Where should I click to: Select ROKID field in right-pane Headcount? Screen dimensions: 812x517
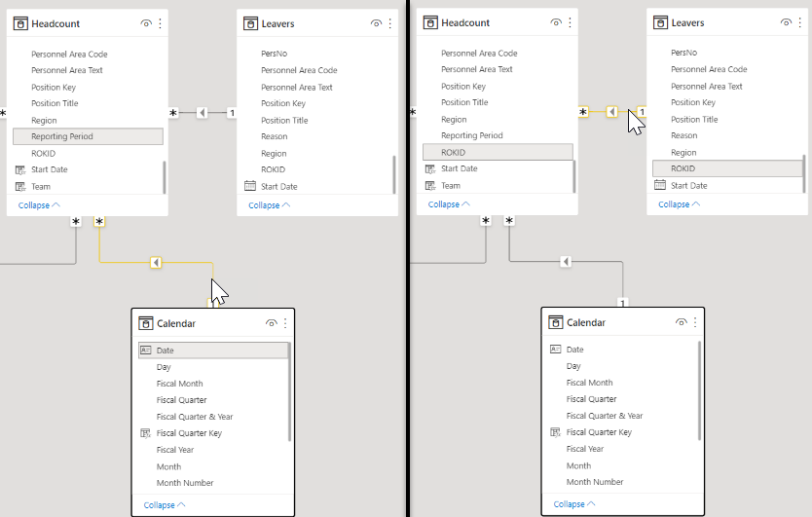[x=498, y=152]
